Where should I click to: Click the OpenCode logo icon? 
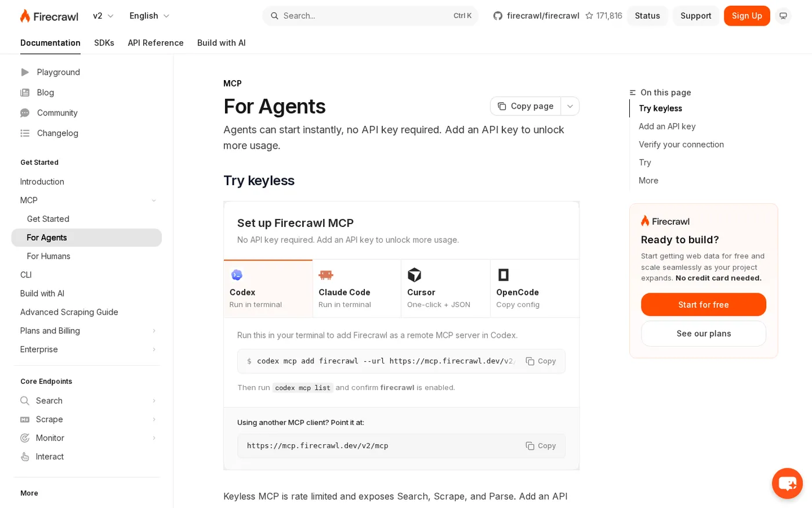503,275
